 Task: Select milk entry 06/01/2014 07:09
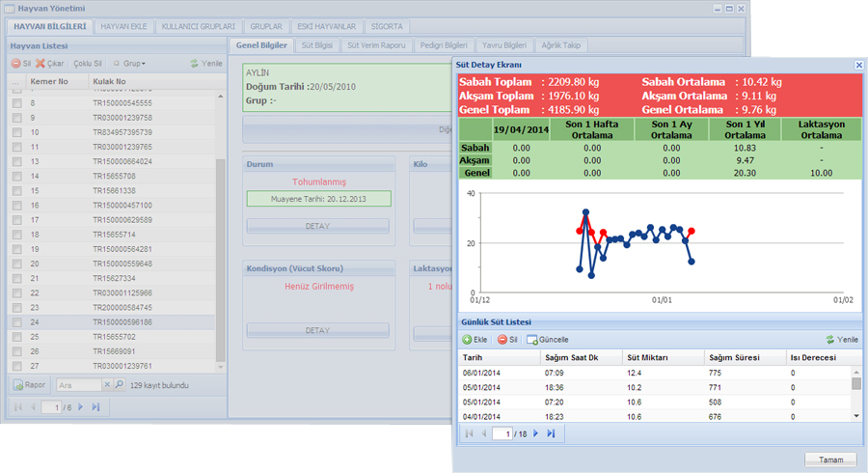[655, 374]
